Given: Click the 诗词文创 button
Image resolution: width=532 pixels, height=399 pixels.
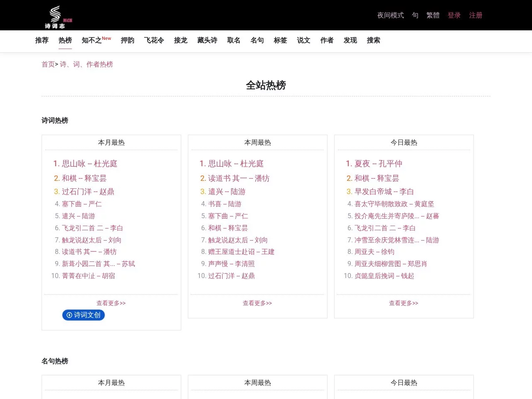Looking at the screenshot, I should [x=84, y=315].
